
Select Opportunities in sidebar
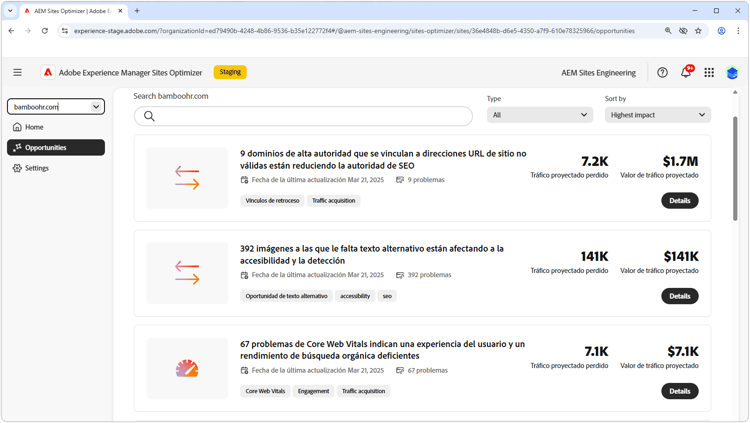tap(55, 147)
